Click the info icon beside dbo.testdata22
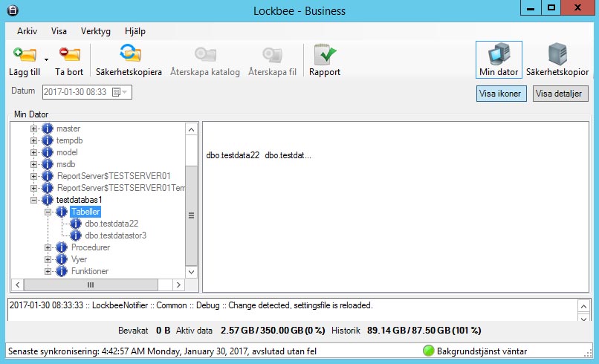 coord(76,224)
